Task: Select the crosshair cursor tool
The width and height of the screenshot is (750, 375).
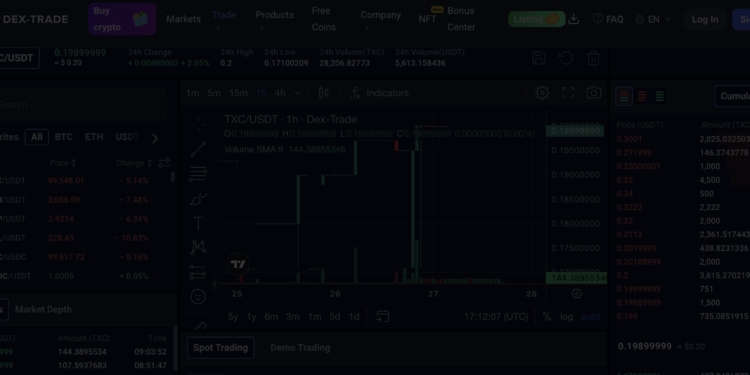Action: coord(198,125)
